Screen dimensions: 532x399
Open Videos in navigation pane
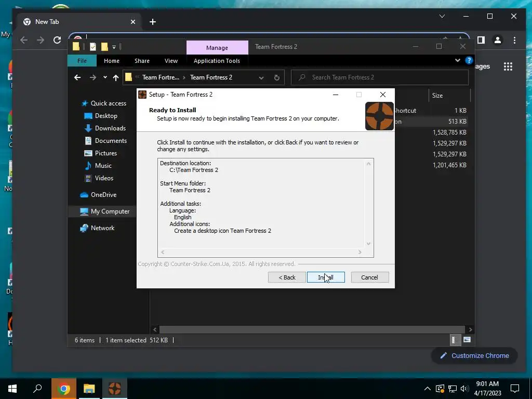coord(99,178)
